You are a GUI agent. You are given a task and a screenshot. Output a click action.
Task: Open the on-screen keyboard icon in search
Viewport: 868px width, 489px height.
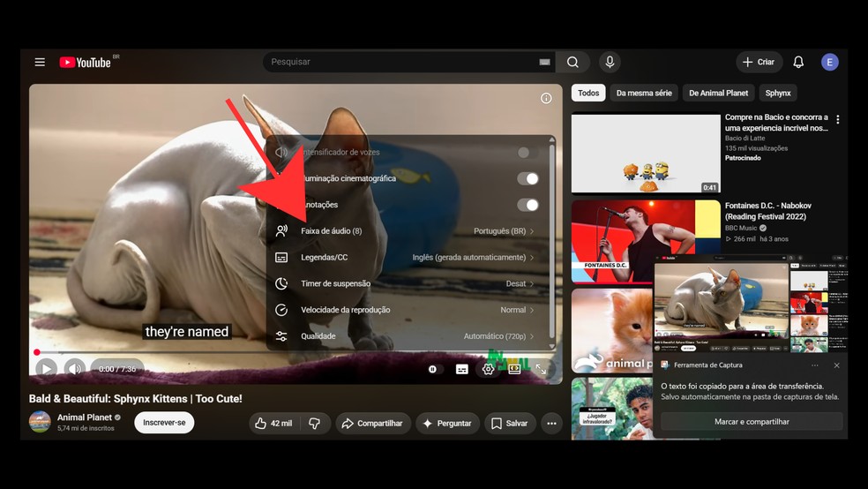pos(545,62)
